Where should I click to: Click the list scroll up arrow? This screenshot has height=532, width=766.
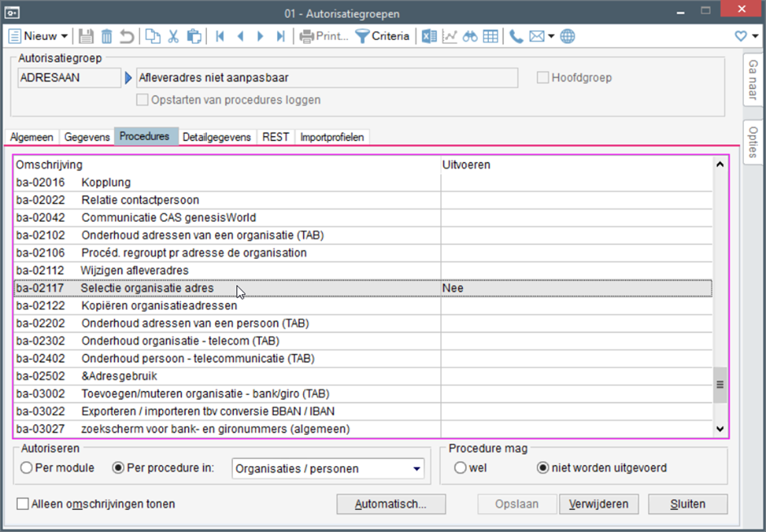[720, 165]
